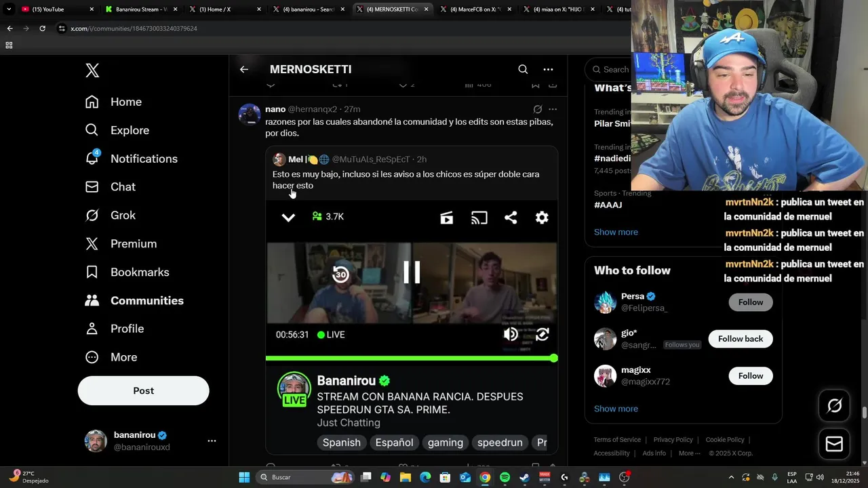Screen dimensions: 868x488
Task: Select the Spanish tag
Action: (341, 443)
